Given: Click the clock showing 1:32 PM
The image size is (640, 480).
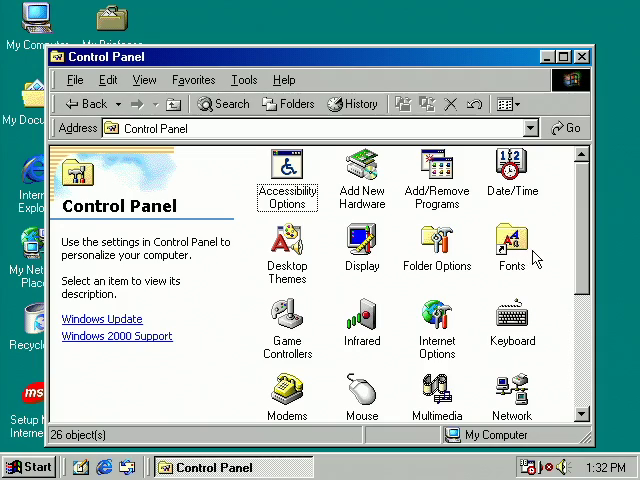Looking at the screenshot, I should 606,467.
